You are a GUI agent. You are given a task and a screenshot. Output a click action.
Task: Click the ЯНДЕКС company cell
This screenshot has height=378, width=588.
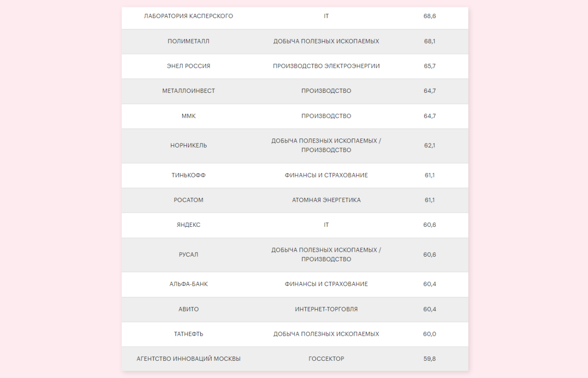pos(188,225)
